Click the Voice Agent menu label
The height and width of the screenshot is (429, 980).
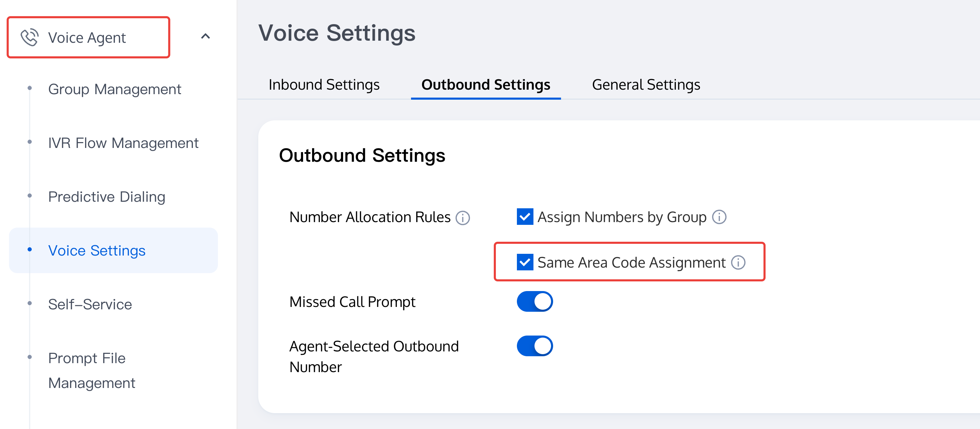(87, 38)
